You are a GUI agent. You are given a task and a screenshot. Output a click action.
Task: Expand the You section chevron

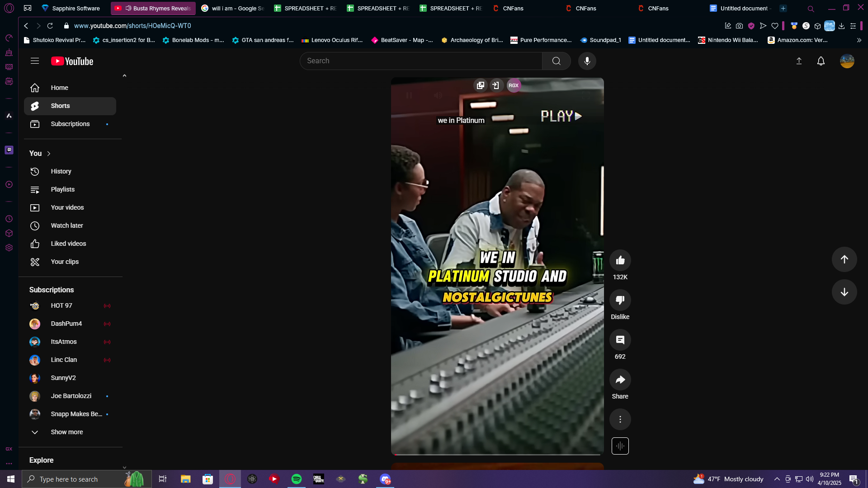point(49,154)
